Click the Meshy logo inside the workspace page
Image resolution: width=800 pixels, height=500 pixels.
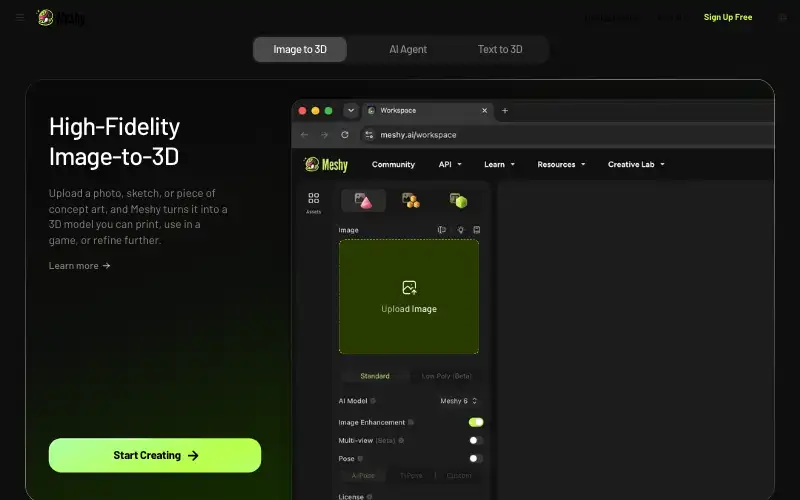coord(326,164)
